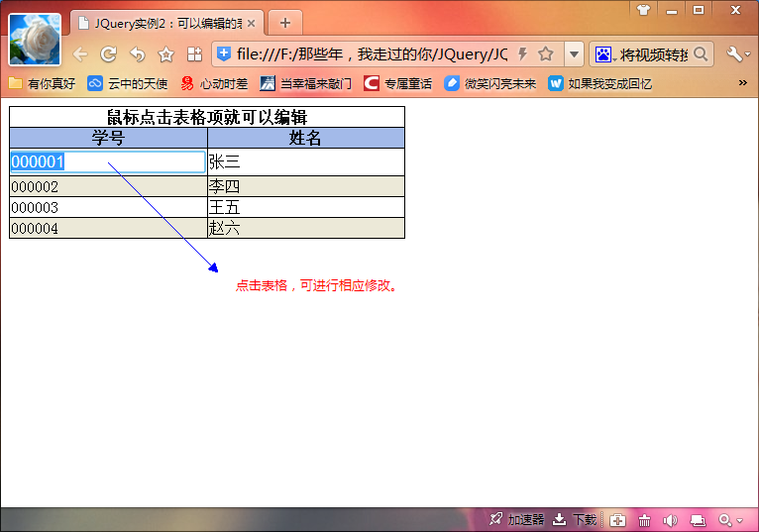The image size is (759, 532).
Task: Open the 云中的天使 bookmark
Action: [128, 84]
